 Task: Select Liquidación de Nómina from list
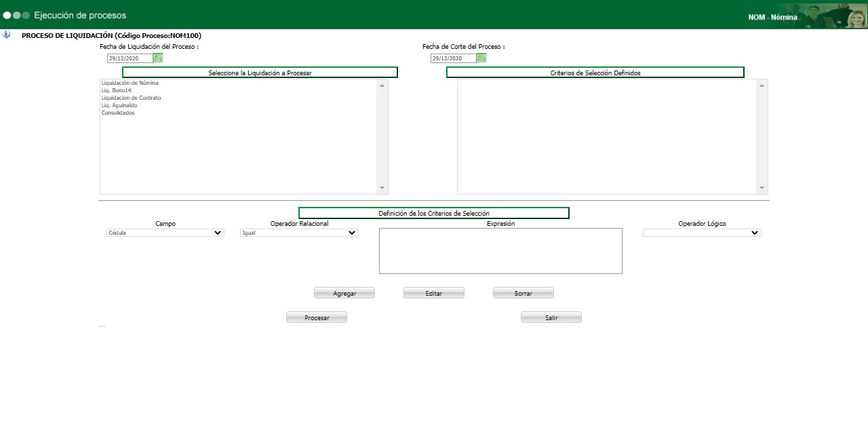point(130,83)
